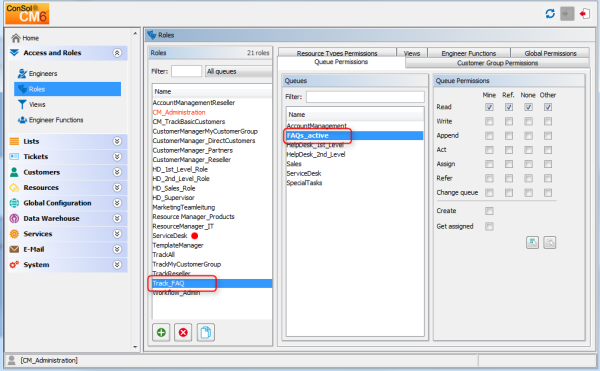Screen dimensions: 600x371
Task: Switch to the Engineer Functions tab
Action: click(x=469, y=53)
